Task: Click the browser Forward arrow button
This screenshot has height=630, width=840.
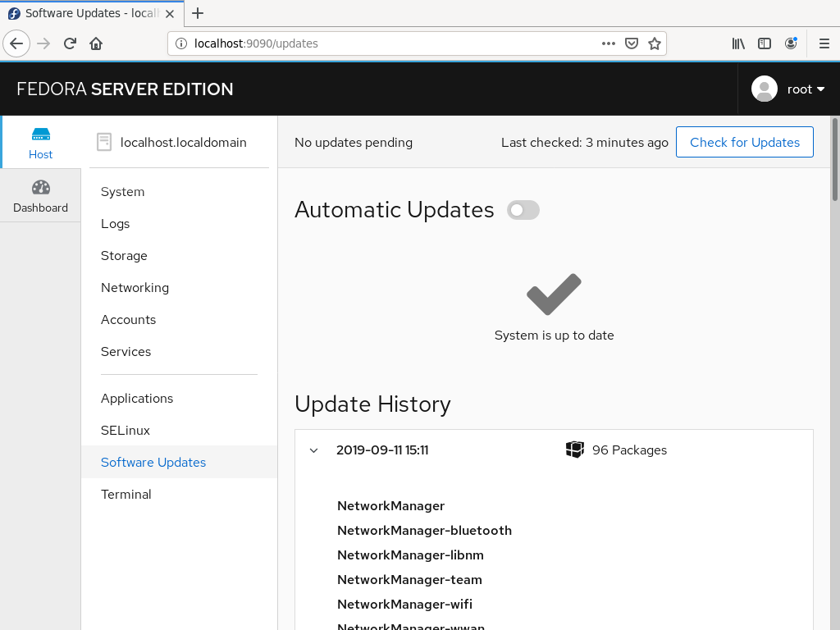Action: coord(43,43)
